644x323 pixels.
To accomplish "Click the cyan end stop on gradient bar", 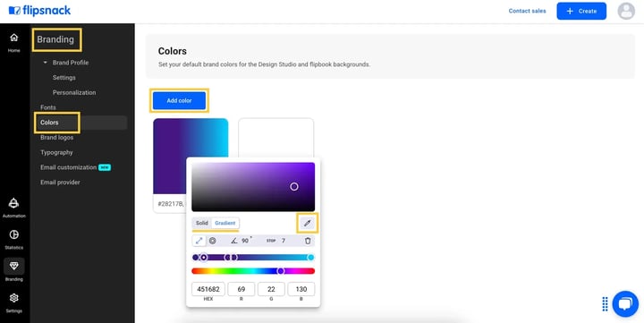I will 311,258.
